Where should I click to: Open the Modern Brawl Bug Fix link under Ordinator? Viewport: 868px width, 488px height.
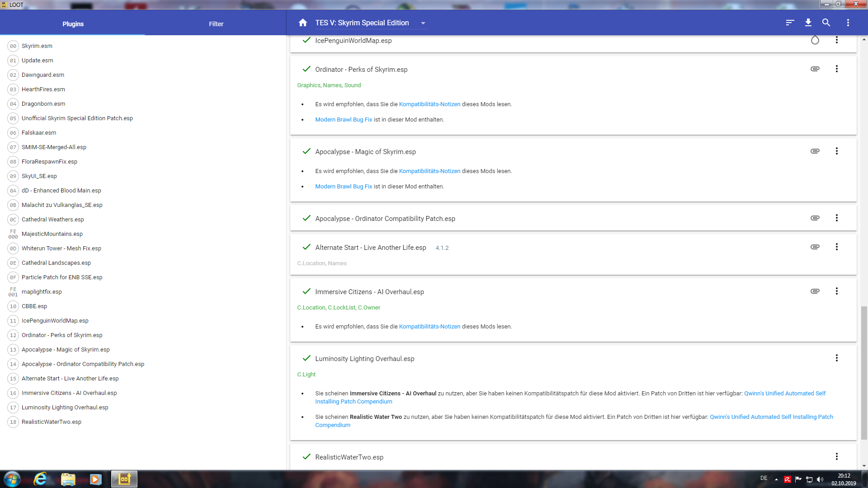point(344,120)
